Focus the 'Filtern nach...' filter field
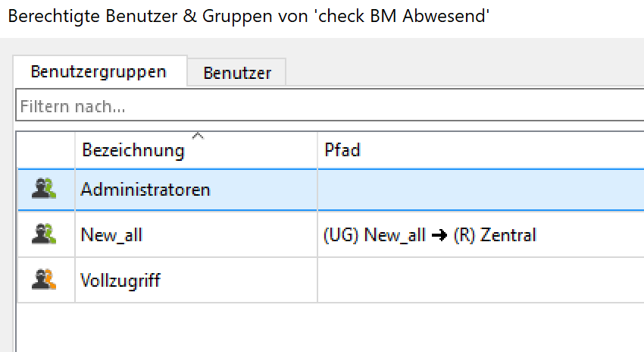The height and width of the screenshot is (352, 644). pyautogui.click(x=326, y=107)
